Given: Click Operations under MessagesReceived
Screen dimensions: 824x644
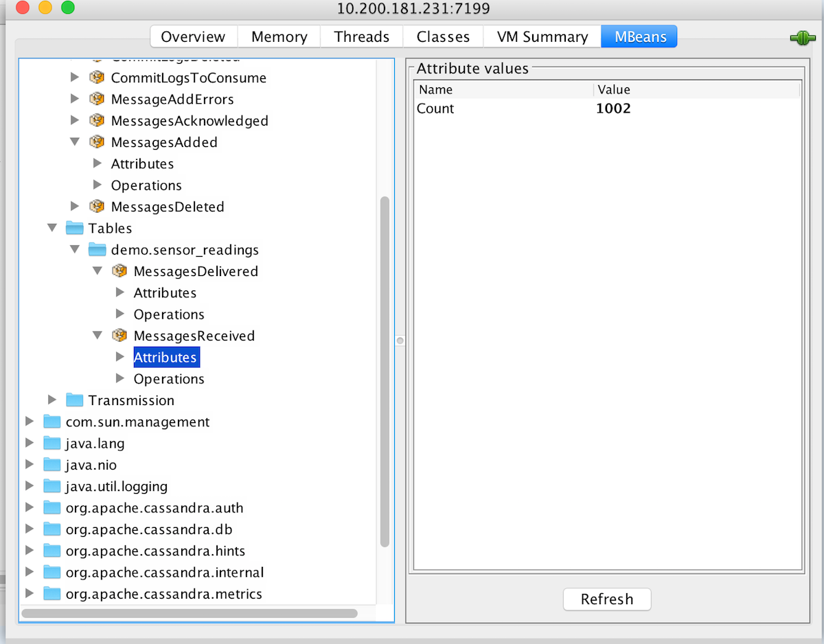Looking at the screenshot, I should click(168, 378).
